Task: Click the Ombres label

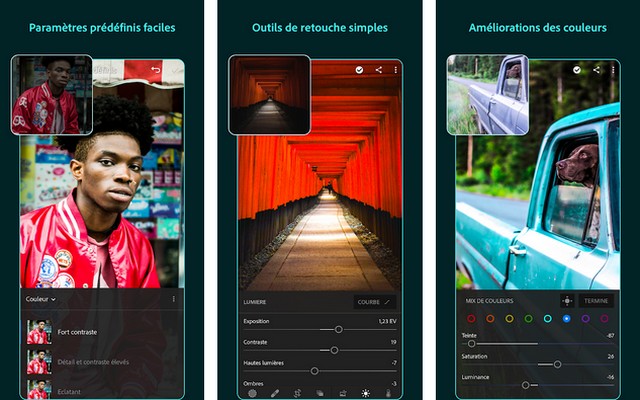Action: tap(253, 384)
